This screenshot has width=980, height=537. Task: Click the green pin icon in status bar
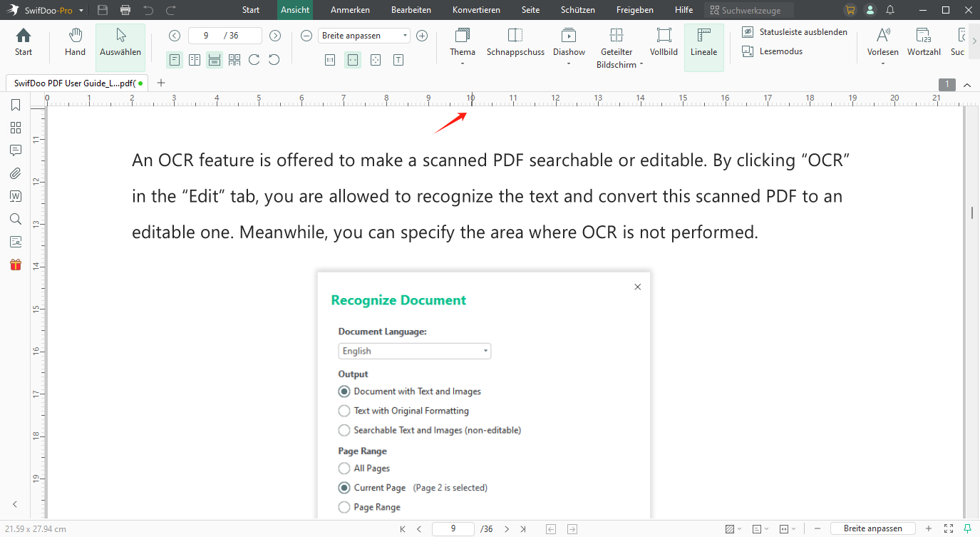click(x=966, y=528)
